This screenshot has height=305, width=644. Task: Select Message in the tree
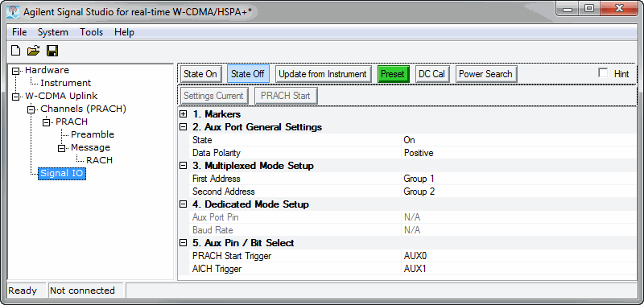tap(90, 147)
